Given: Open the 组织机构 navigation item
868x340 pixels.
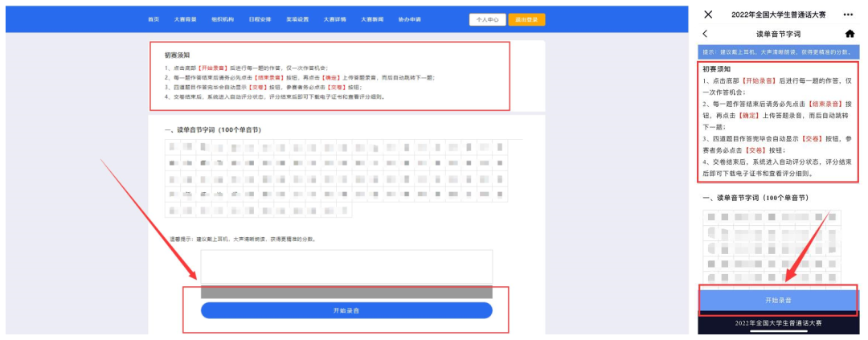Looking at the screenshot, I should point(221,19).
